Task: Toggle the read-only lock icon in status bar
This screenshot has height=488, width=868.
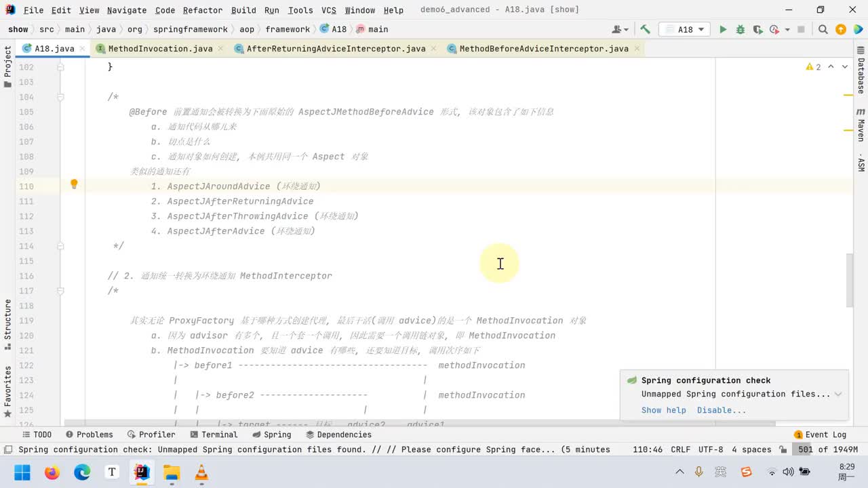Action: pyautogui.click(x=783, y=449)
